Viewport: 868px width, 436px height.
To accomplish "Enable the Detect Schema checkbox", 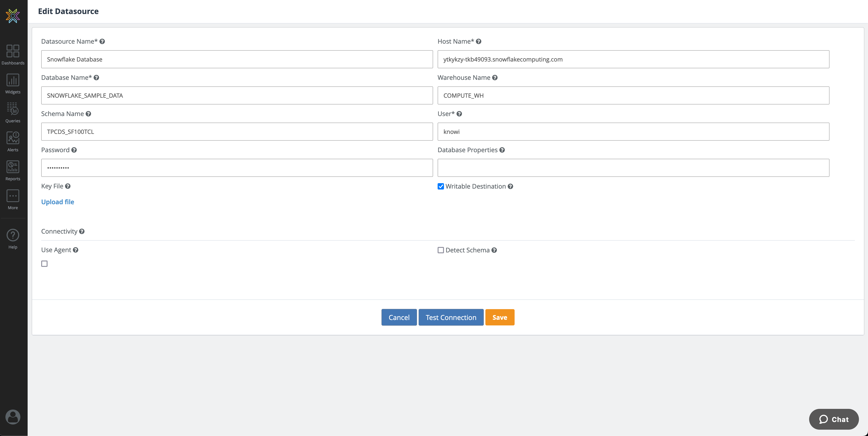I will tap(441, 250).
